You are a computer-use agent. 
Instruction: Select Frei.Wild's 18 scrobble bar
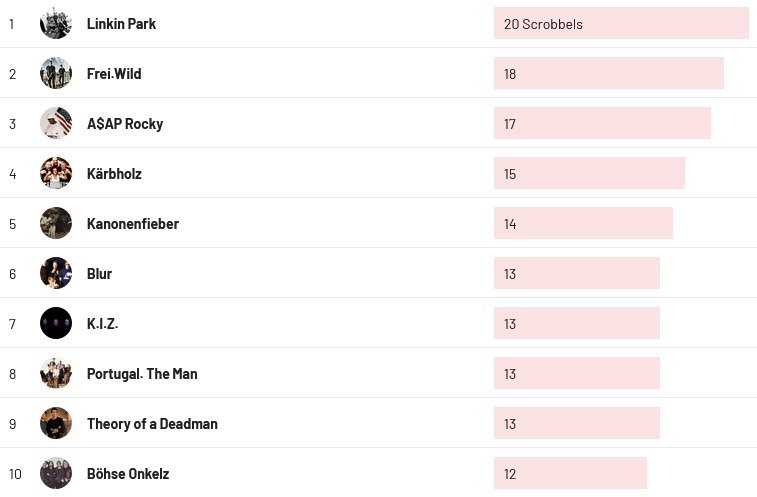tap(608, 74)
